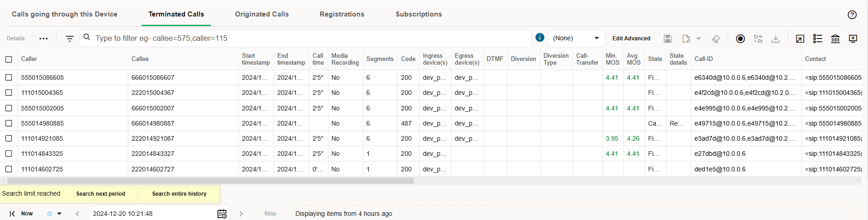Open the Registrations tab
This screenshot has height=220, width=868.
pos(342,14)
